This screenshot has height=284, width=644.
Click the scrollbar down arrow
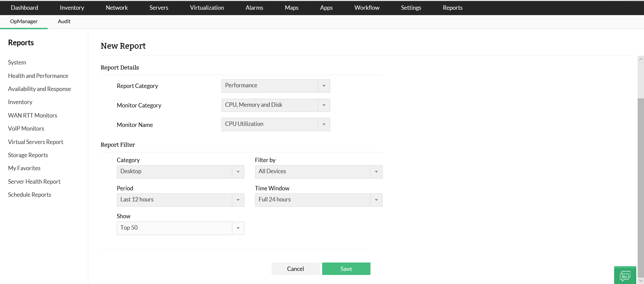[x=641, y=281]
